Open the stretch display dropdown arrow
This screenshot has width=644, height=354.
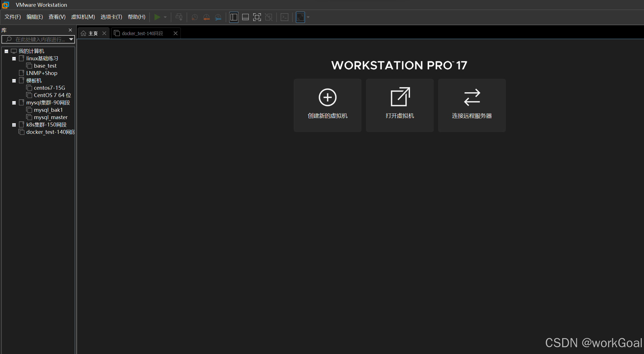coord(308,17)
